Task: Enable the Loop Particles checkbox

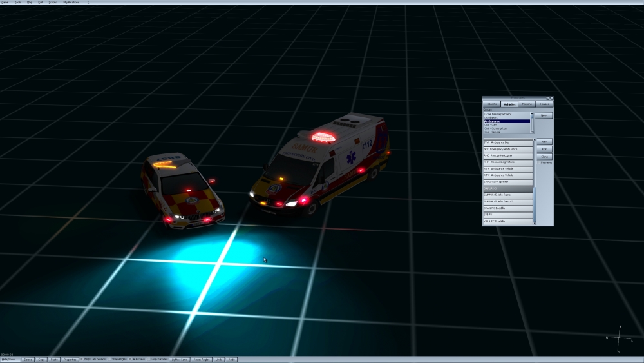Action: tap(148, 359)
